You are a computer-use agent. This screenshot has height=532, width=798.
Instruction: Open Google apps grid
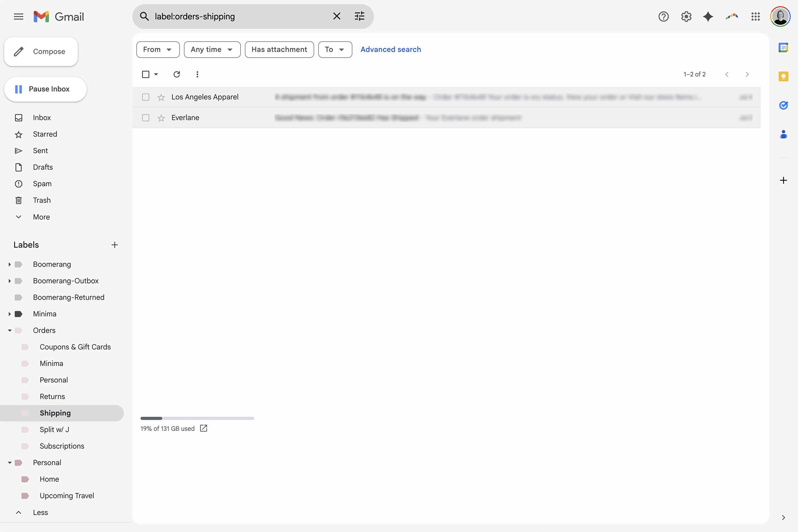click(755, 17)
